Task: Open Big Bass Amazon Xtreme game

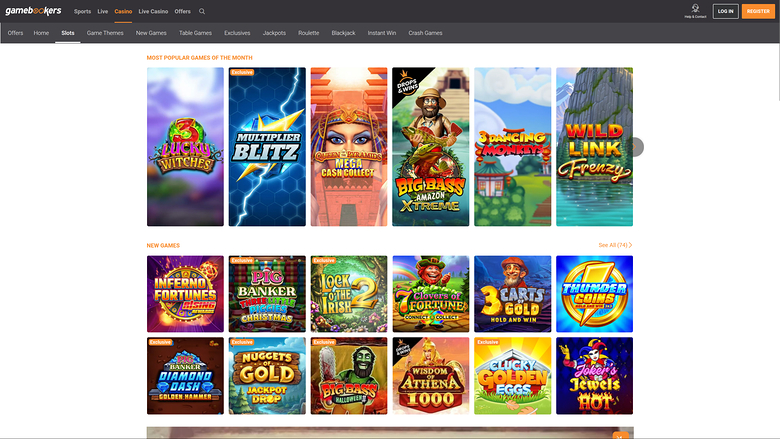Action: click(431, 147)
